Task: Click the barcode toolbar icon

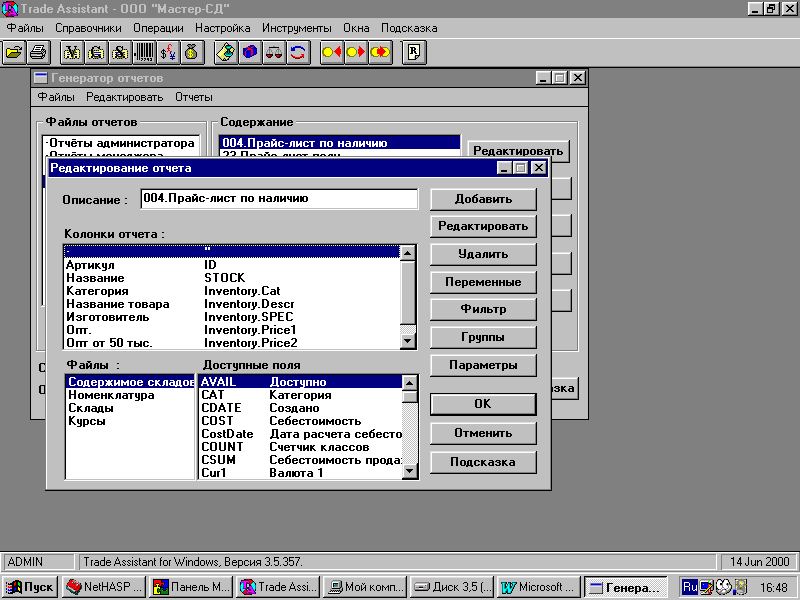Action: tap(145, 51)
